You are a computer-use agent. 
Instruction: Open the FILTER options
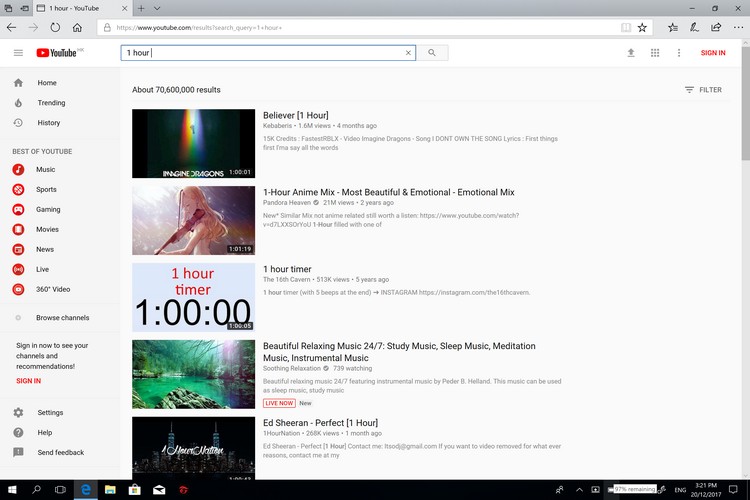[703, 90]
